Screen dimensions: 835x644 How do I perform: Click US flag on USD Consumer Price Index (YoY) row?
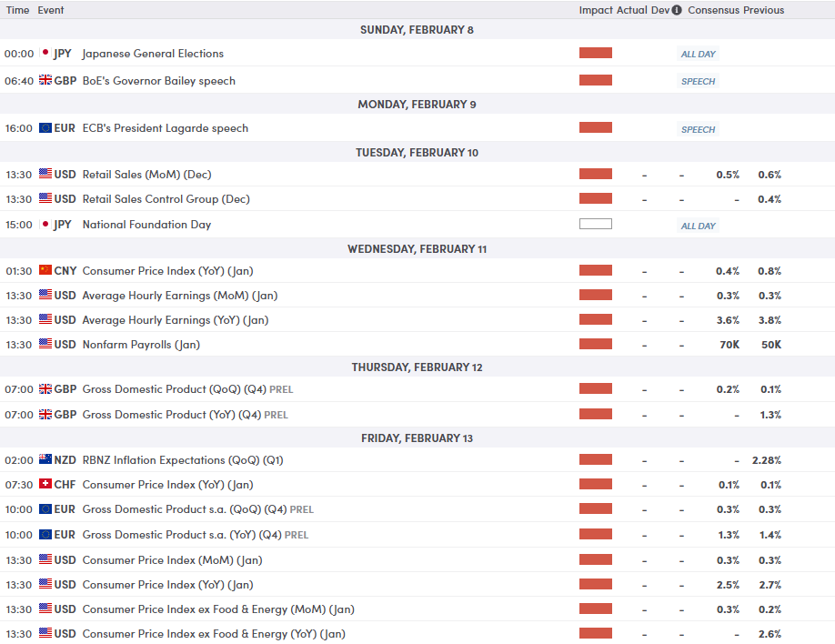click(45, 584)
